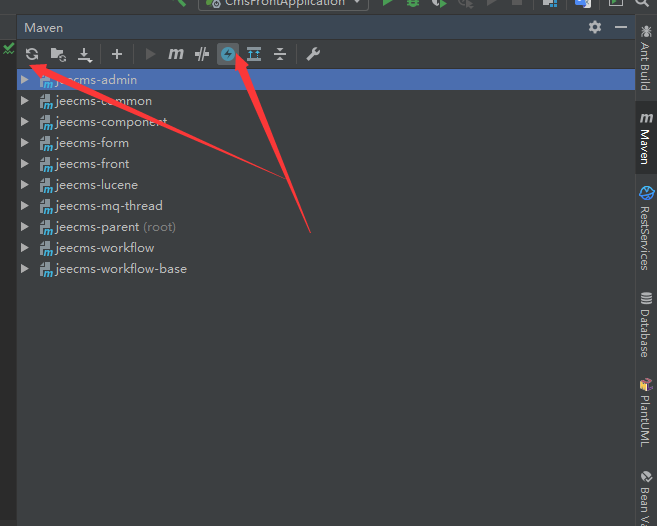Viewport: 657px width, 526px height.
Task: Expand jeecms-mq-thread module
Action: pos(25,205)
